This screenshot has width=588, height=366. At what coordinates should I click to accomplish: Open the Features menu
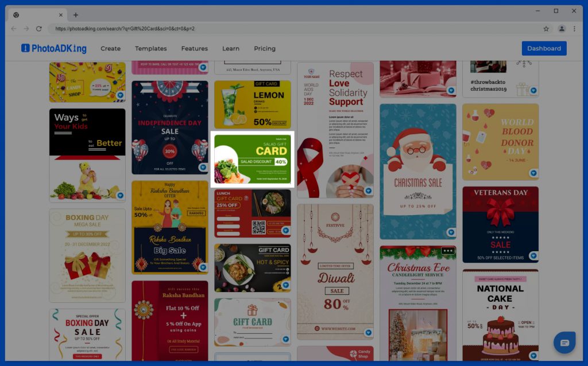tap(194, 48)
